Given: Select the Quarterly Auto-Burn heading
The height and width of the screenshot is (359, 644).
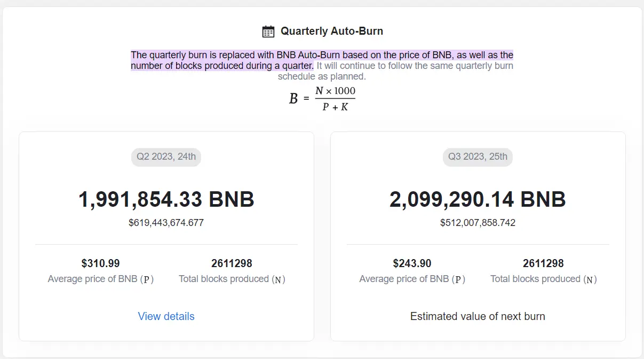Looking at the screenshot, I should pyautogui.click(x=332, y=31).
